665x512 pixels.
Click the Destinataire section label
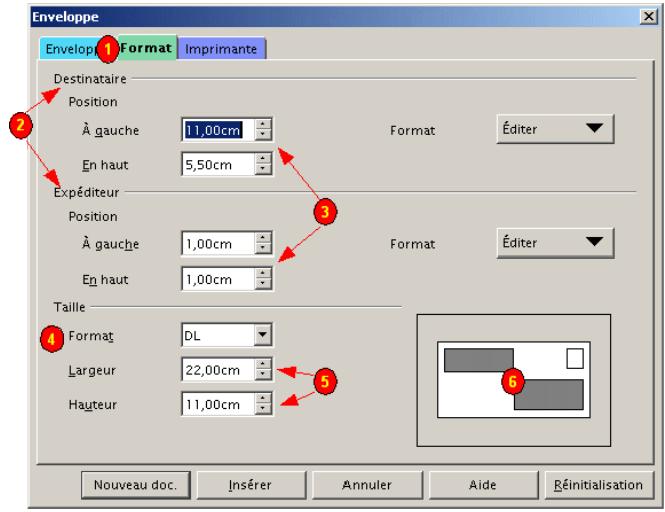pos(90,79)
